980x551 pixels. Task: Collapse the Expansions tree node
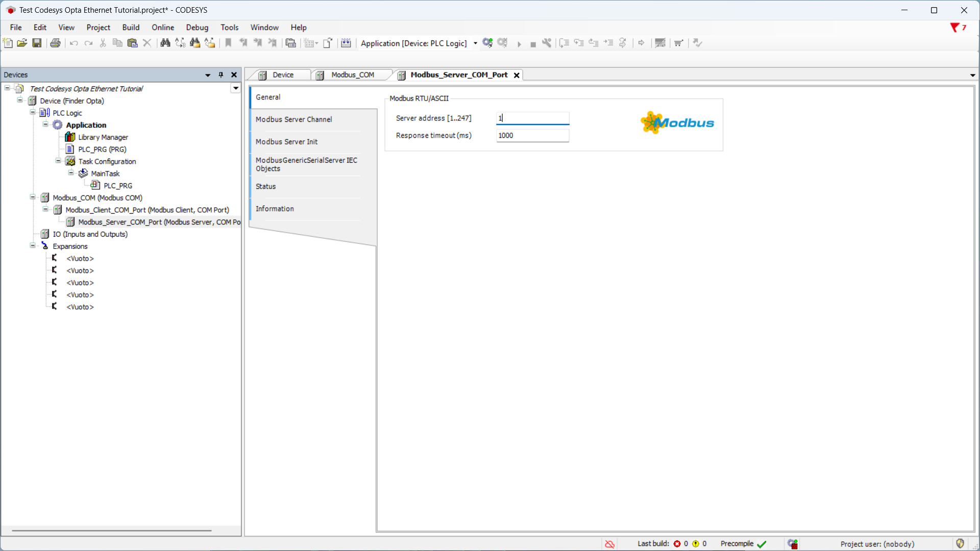[33, 246]
